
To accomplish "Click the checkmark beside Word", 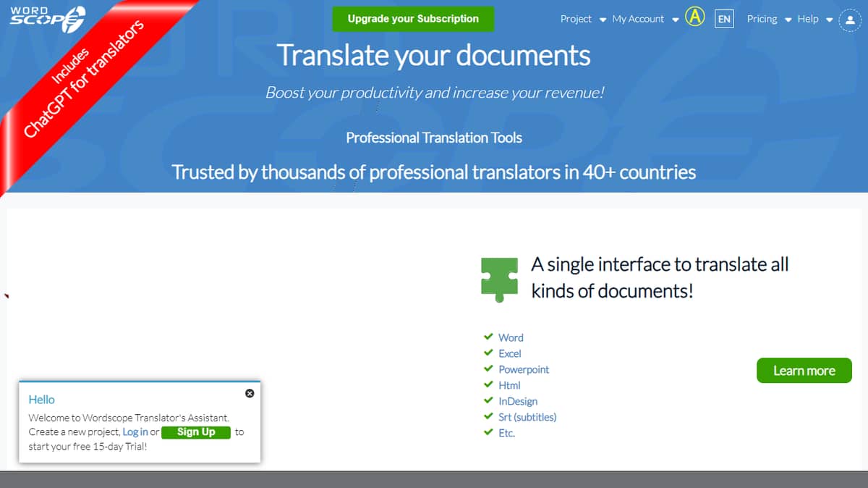I will [488, 337].
